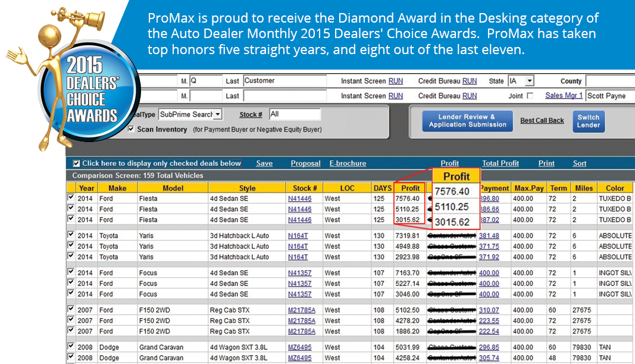
Task: Click the 2015 Dealers' Choice Awards badge
Action: pyautogui.click(x=90, y=92)
